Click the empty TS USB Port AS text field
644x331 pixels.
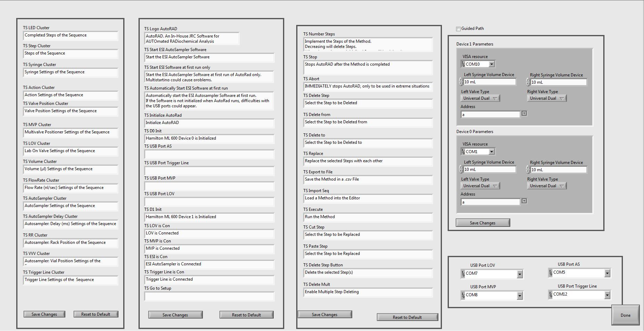(x=209, y=154)
